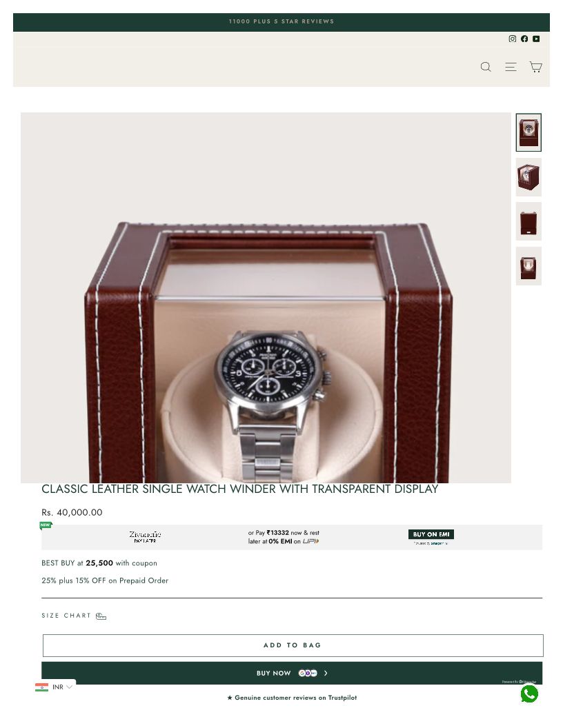Open the Instagram profile icon
Screen dimensions: 563x728
point(513,39)
